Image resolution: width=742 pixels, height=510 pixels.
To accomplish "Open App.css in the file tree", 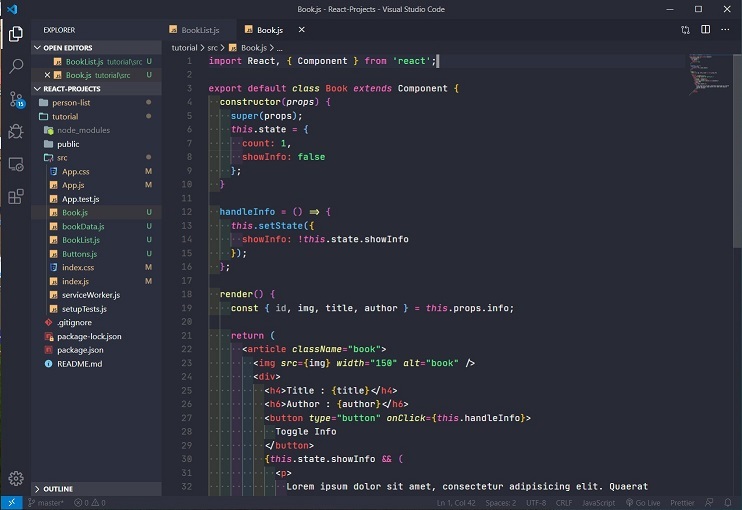I will 75,171.
